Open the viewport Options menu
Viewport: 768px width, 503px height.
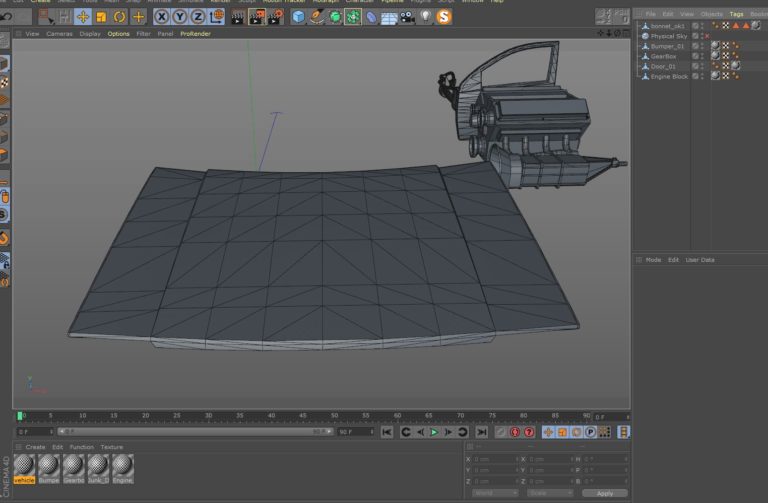click(119, 34)
